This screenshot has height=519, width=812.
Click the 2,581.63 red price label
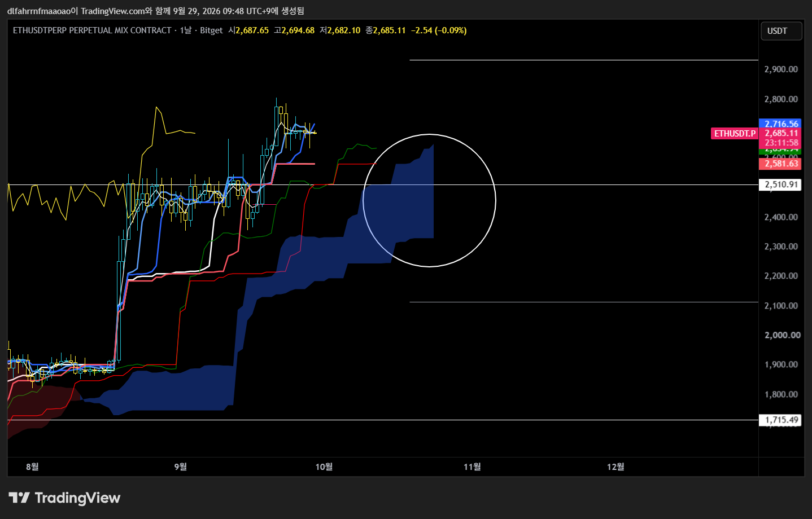[x=782, y=164]
